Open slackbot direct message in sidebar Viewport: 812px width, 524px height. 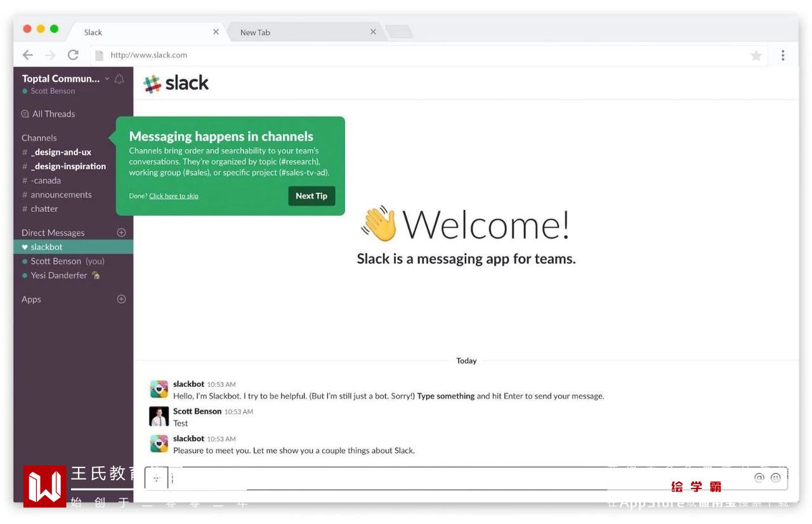point(73,247)
